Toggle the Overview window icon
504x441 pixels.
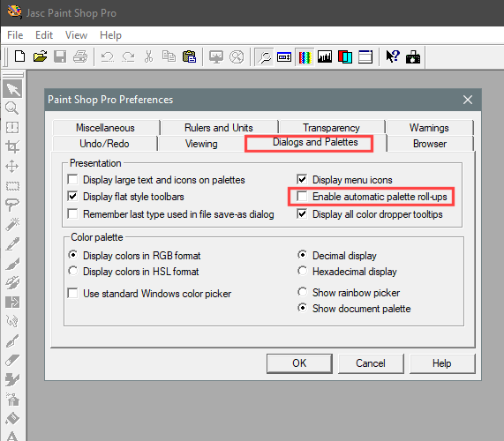tap(365, 56)
